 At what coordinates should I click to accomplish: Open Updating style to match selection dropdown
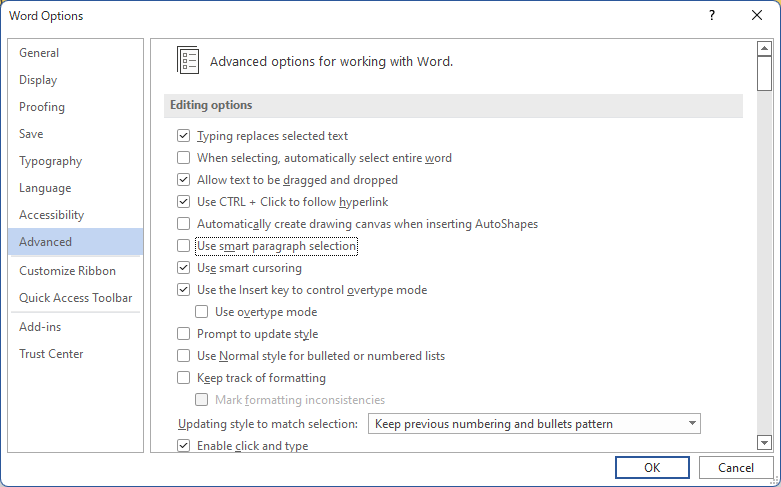tap(534, 424)
